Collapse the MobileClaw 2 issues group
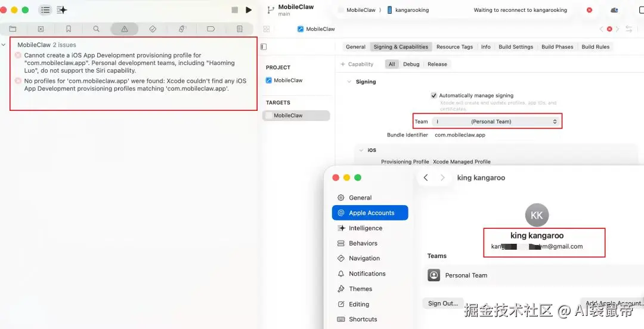Screen dimensions: 644x329 pyautogui.click(x=4, y=45)
